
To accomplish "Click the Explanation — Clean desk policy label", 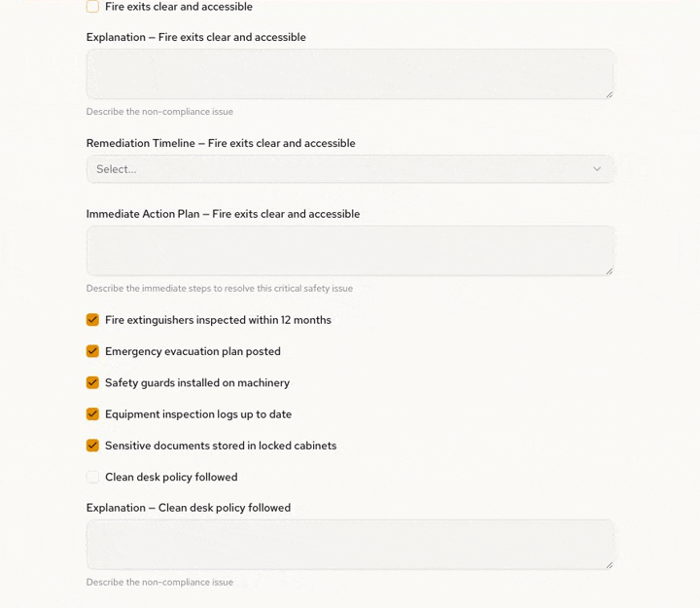I will pyautogui.click(x=189, y=508).
